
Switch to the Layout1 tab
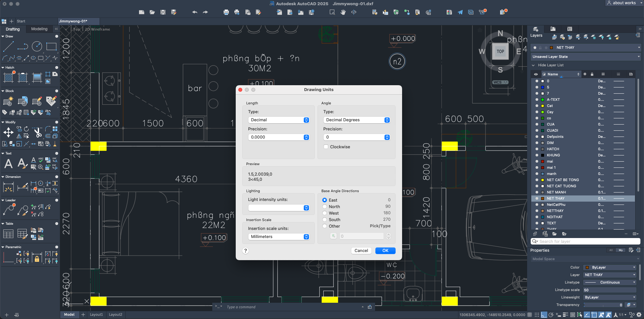pos(96,314)
